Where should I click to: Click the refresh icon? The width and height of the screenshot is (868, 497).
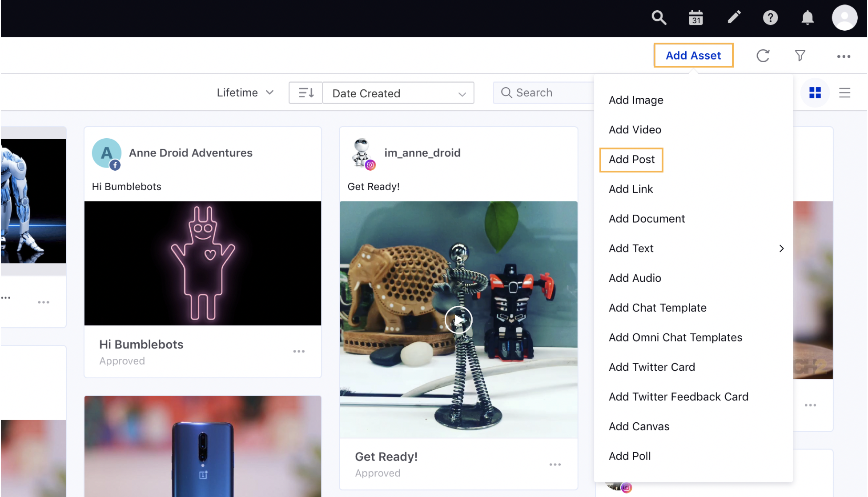763,56
